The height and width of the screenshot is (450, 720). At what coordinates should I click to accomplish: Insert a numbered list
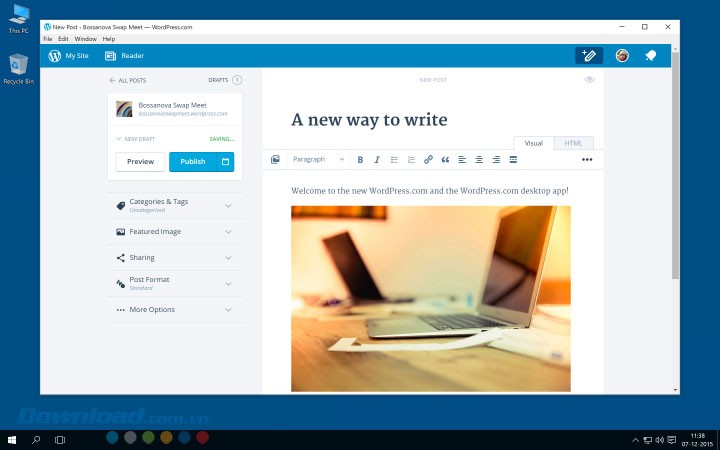point(411,160)
